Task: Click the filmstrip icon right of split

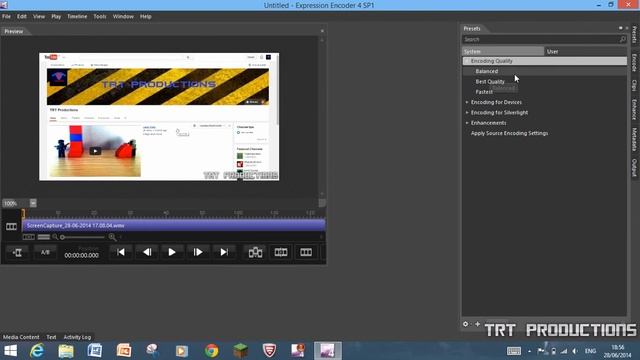Action: [306, 252]
